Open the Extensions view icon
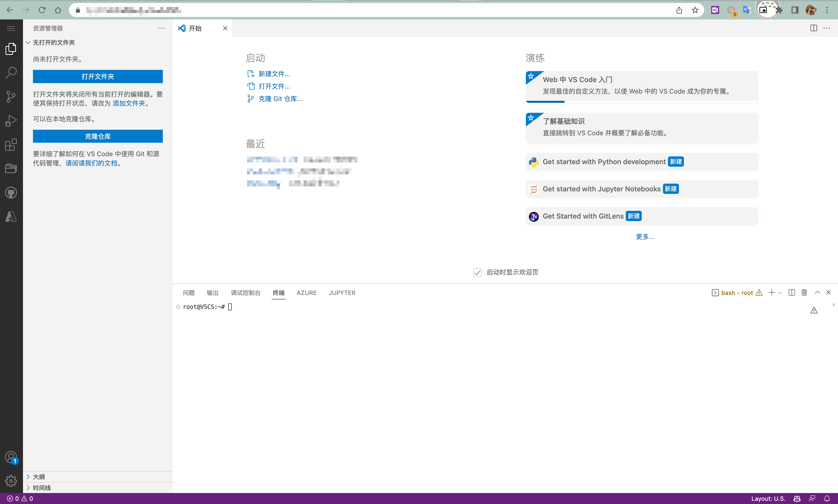 click(x=11, y=145)
